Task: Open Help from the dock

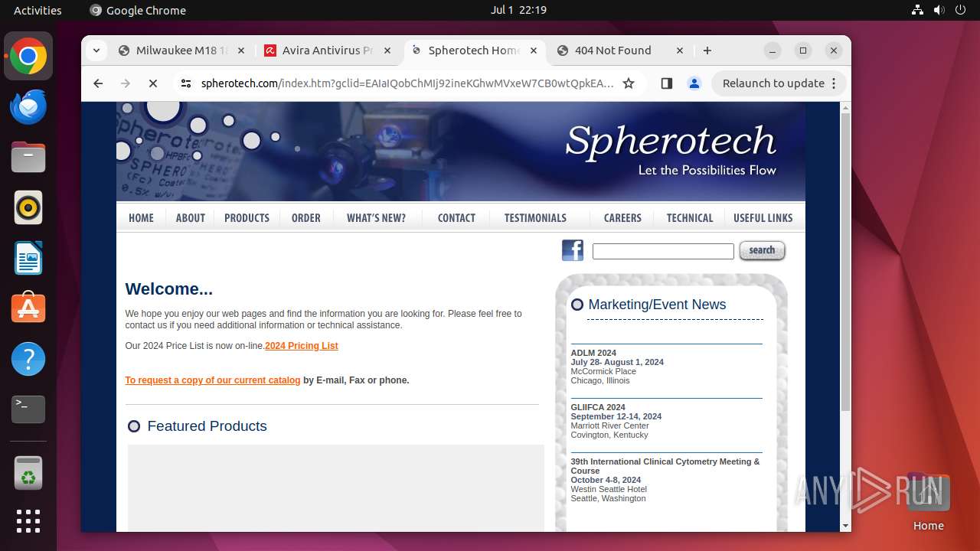Action: click(28, 359)
